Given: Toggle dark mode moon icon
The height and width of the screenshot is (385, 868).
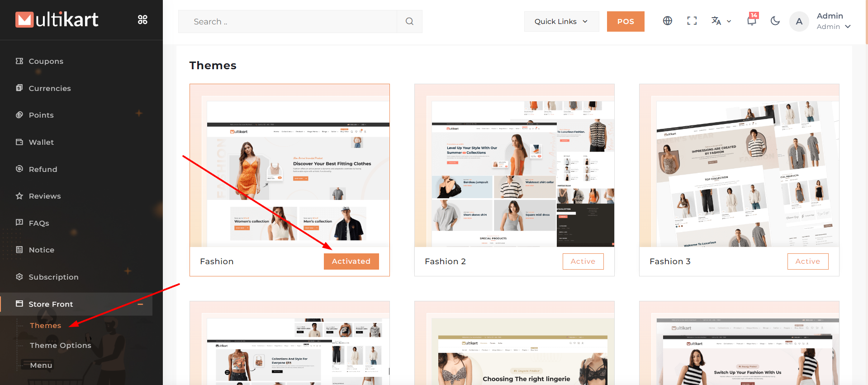Looking at the screenshot, I should 775,21.
